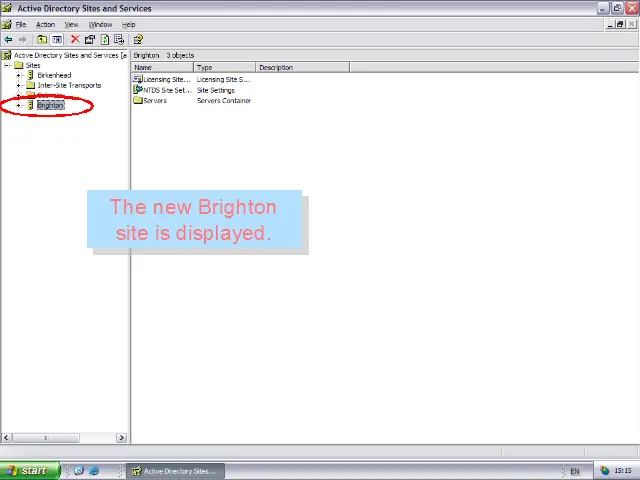Image resolution: width=640 pixels, height=480 pixels.
Task: Select the Sites tree item
Action: click(33, 65)
